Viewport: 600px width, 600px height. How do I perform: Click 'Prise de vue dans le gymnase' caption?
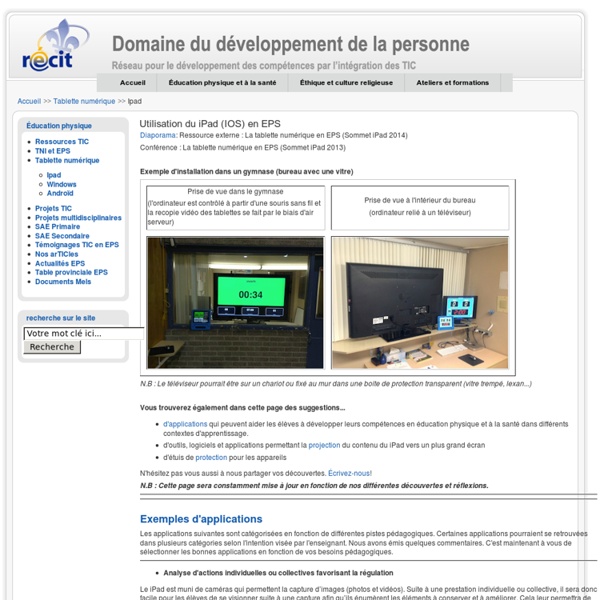coord(235,191)
